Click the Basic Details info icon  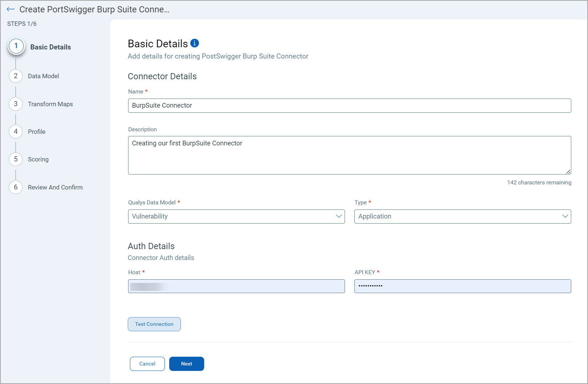click(x=195, y=43)
